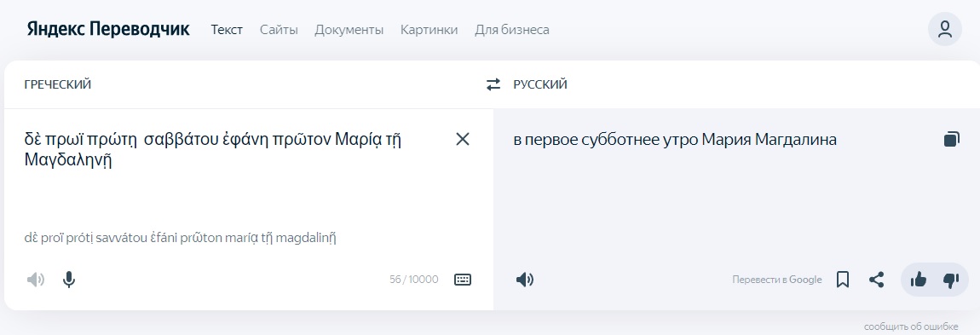Switch to the Текст tab
Screen dimensions: 980x335
pos(227,29)
